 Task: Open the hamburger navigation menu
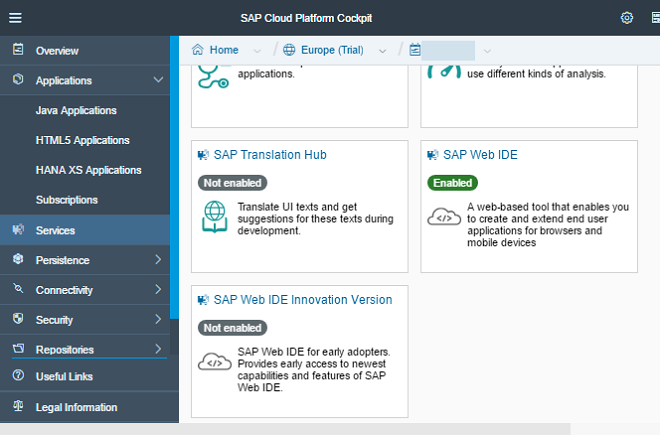tap(16, 18)
